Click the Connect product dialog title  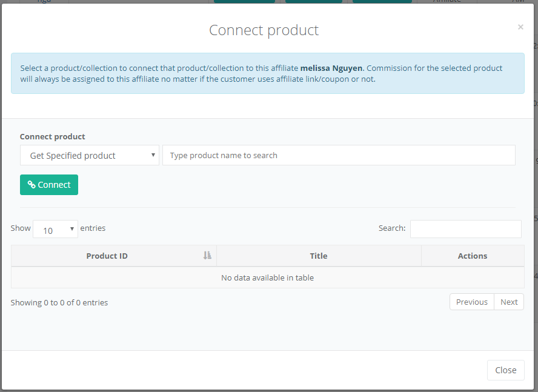pos(264,30)
